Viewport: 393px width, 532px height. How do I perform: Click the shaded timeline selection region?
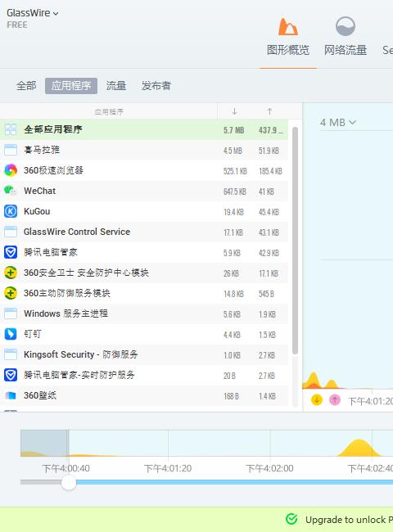[44, 443]
